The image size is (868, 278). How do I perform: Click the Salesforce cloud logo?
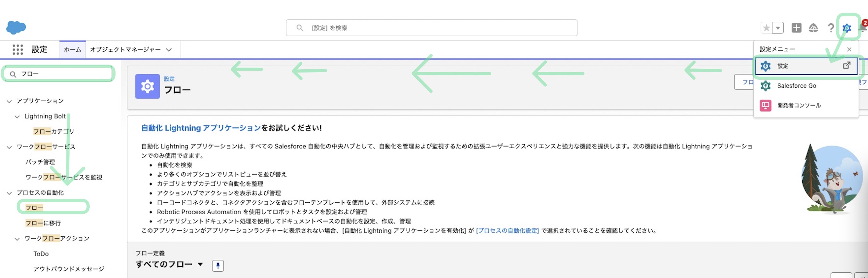[16, 27]
